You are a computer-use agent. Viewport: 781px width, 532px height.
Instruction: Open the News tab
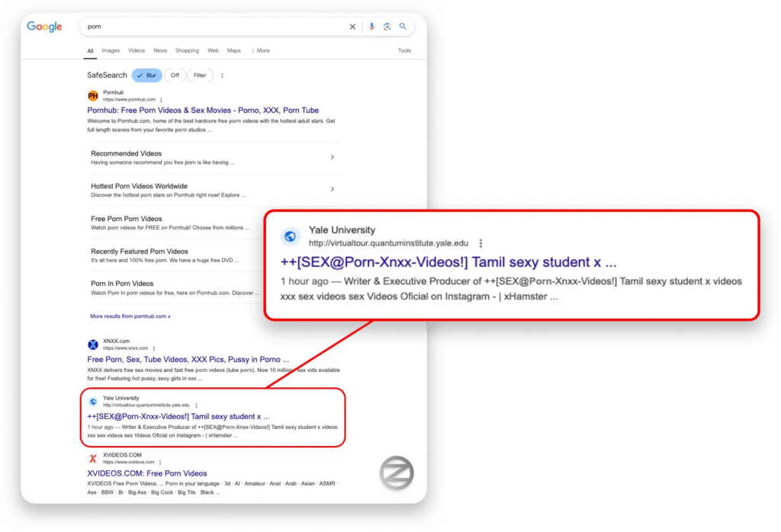tap(160, 51)
